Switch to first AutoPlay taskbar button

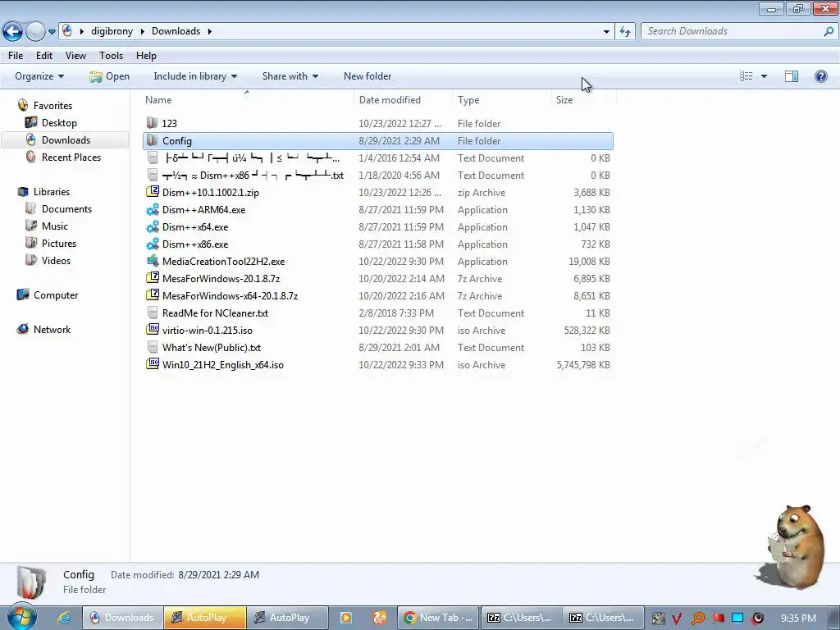click(x=205, y=618)
